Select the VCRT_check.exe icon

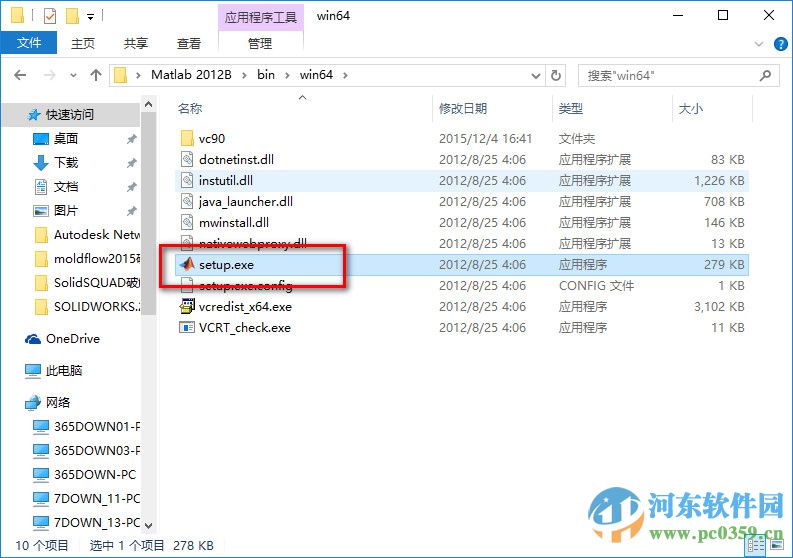click(187, 327)
